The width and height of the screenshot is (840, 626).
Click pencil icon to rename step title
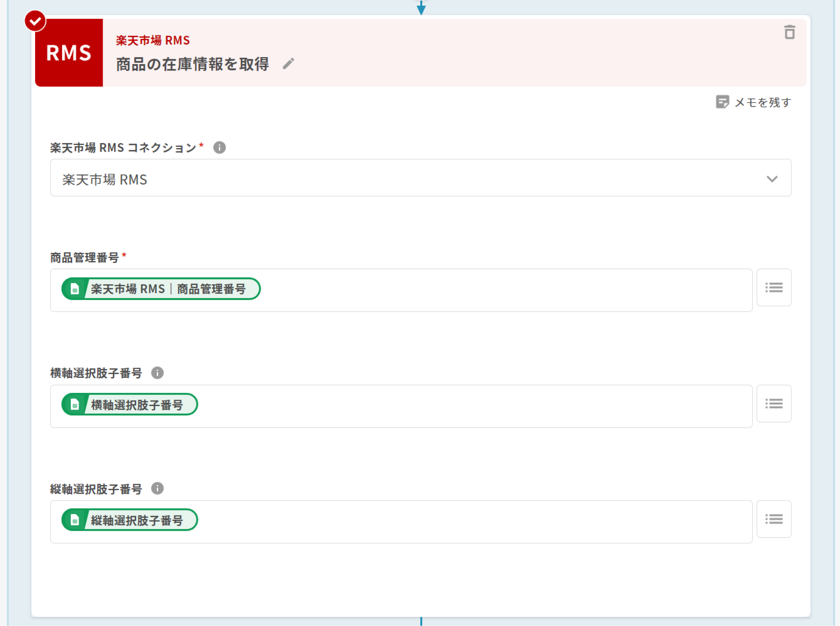pyautogui.click(x=288, y=64)
